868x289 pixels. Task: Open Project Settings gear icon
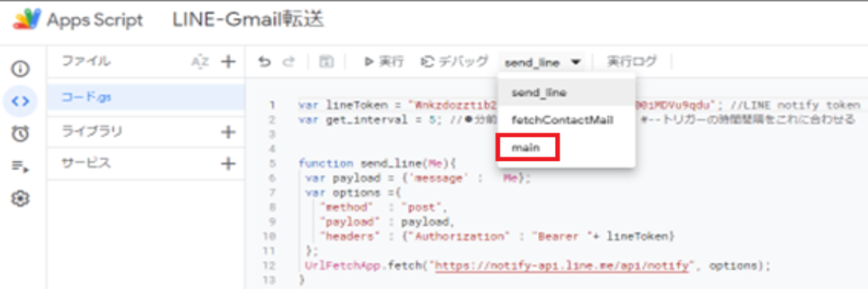21,199
